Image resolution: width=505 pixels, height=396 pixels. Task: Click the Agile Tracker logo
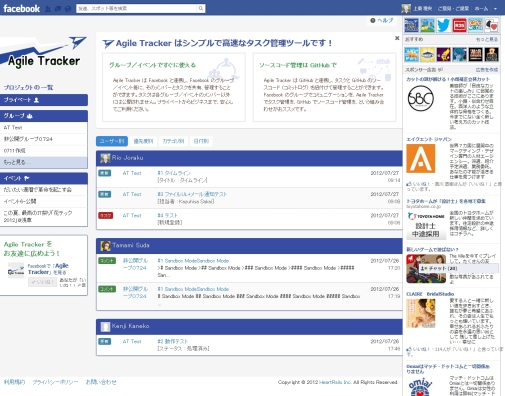tap(43, 53)
